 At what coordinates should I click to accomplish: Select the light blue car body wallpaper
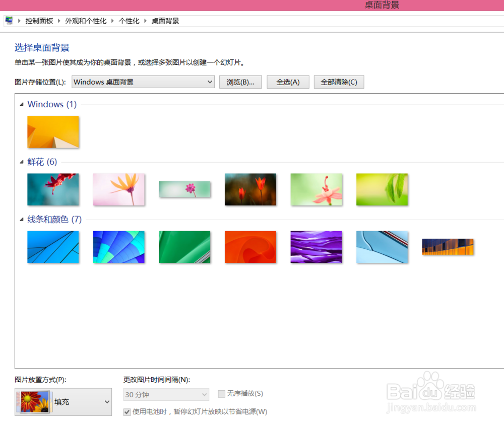coord(382,247)
